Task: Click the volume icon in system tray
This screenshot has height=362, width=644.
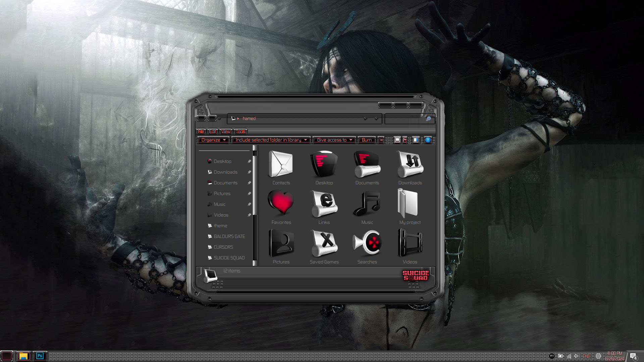Action: (x=576, y=356)
